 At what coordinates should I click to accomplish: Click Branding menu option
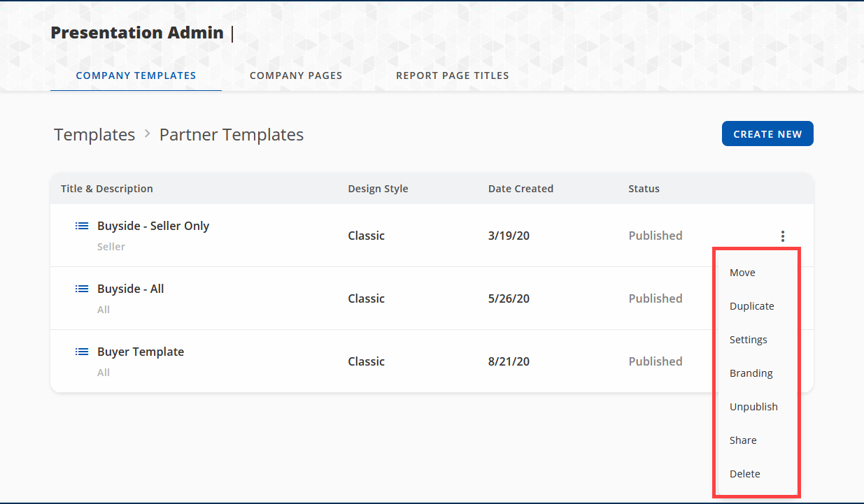pos(751,373)
